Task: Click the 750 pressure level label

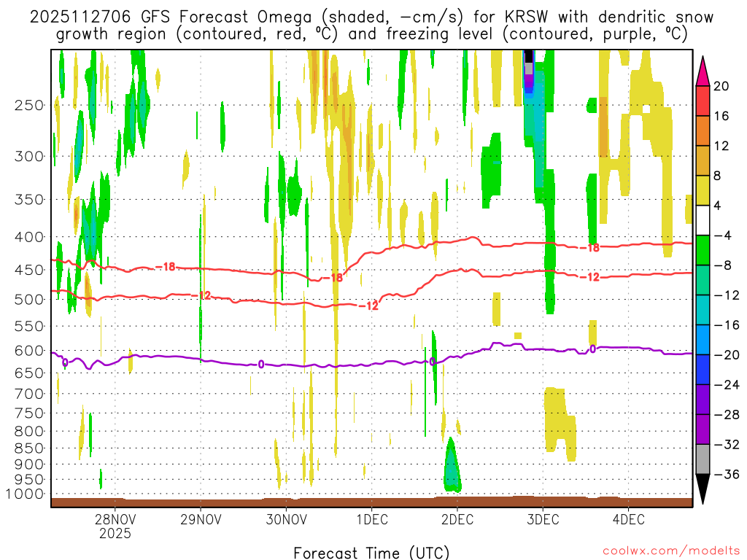Action: coord(29,413)
